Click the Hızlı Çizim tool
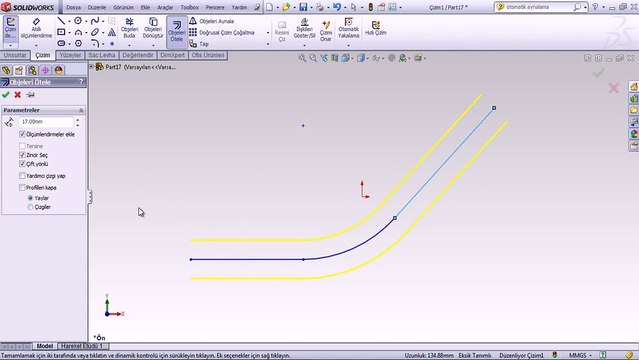The width and height of the screenshot is (639, 360). [x=375, y=28]
